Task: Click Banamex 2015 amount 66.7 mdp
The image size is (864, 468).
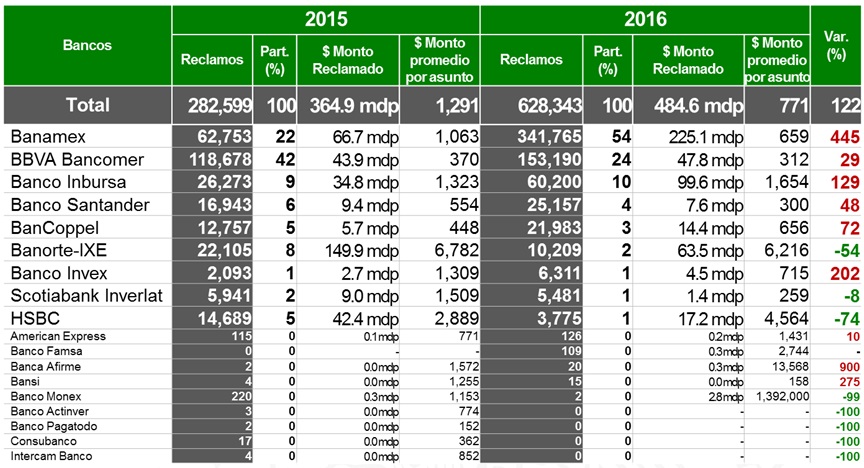Action: coord(365,137)
